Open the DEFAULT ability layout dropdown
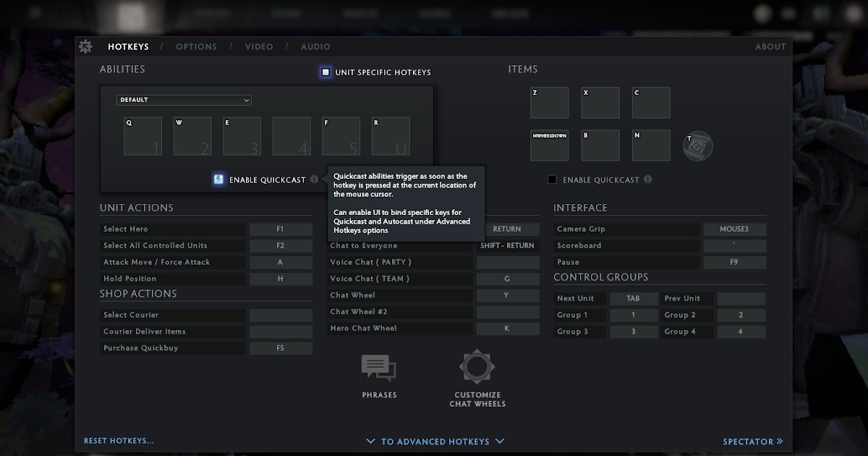Image resolution: width=868 pixels, height=456 pixels. [x=184, y=100]
